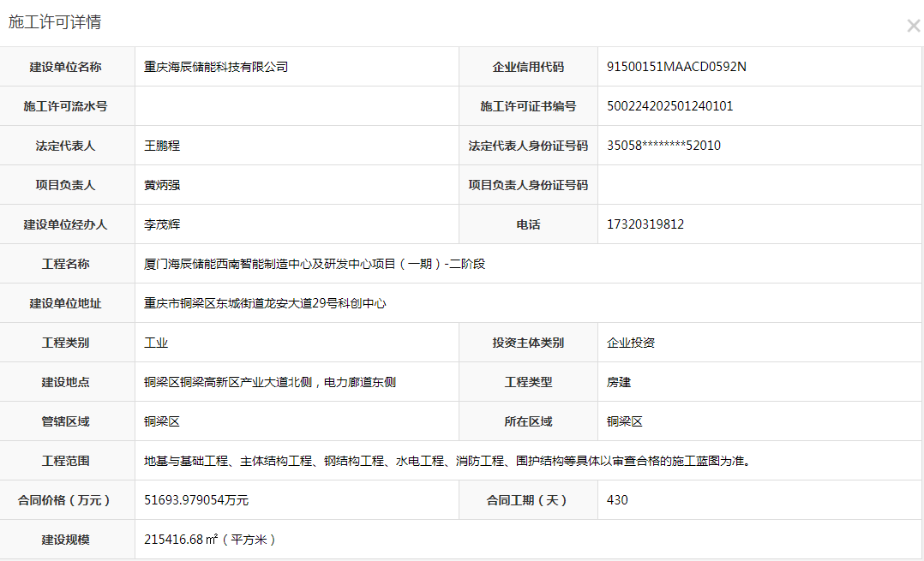Viewport: 924px width, 561px height.
Task: Select the phone number 17320319812
Action: point(645,224)
